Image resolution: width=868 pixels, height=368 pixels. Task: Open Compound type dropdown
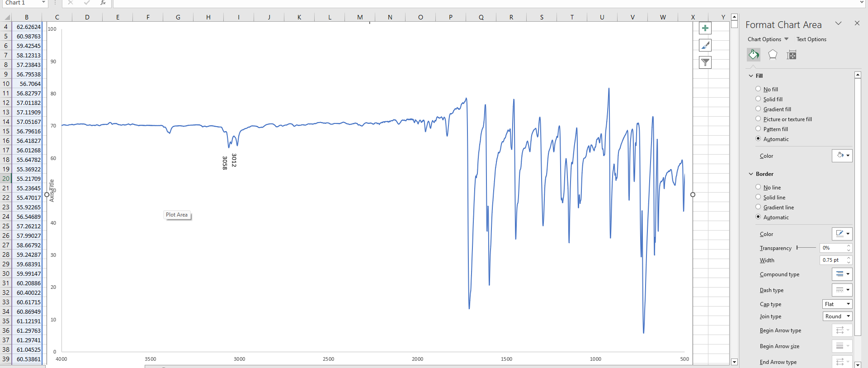click(842, 274)
